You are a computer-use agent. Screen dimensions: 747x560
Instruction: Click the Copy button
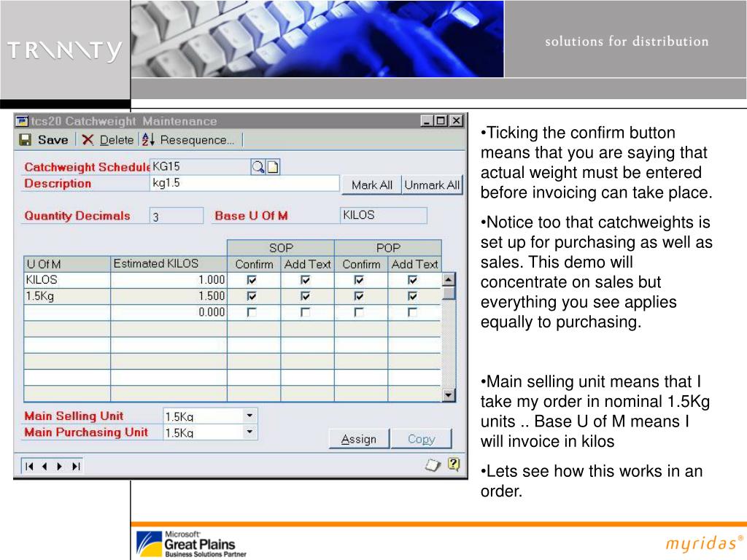pyautogui.click(x=421, y=439)
